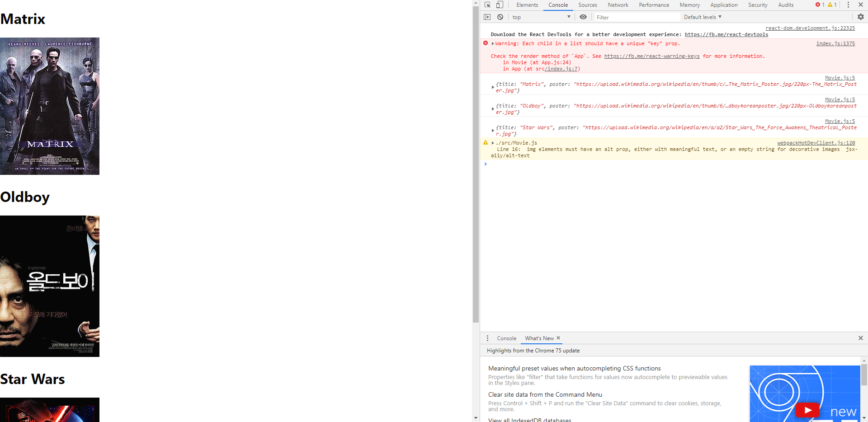Open the top JavaScript context dropdown

[x=542, y=17]
